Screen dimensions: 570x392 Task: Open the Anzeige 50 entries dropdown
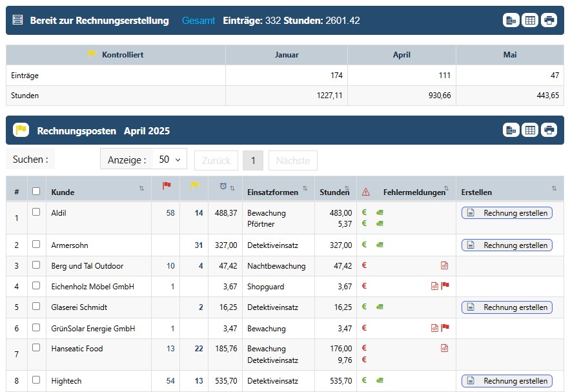click(170, 160)
